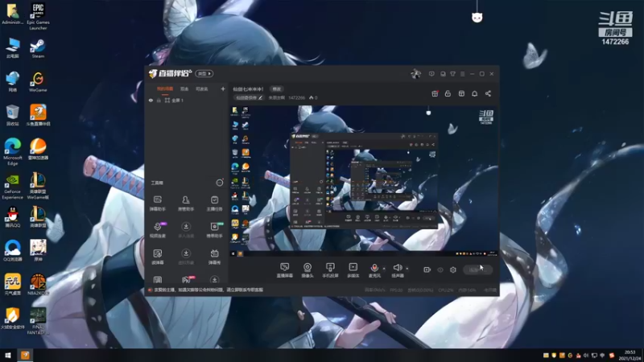Open the PK tool with red badge
The width and height of the screenshot is (644, 362).
coord(187,279)
